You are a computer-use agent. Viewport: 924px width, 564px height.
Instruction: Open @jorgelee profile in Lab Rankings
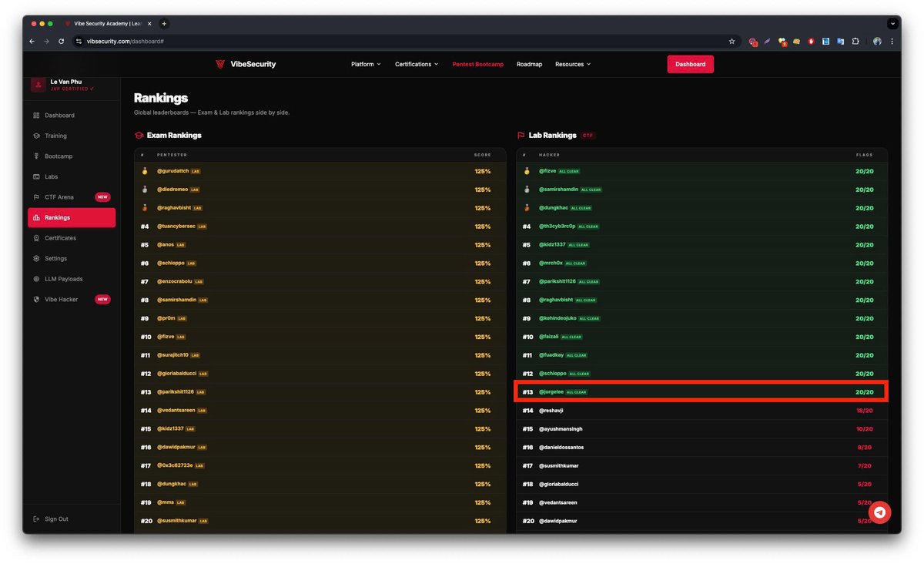tap(551, 392)
